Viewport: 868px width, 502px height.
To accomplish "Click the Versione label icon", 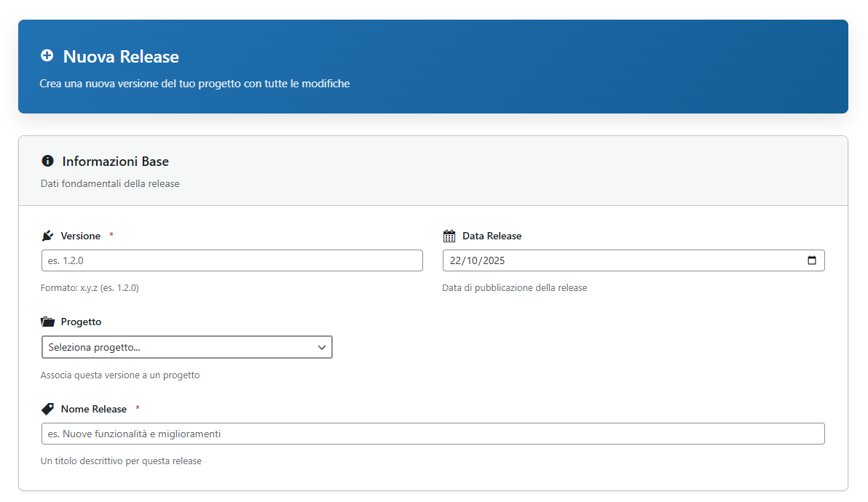I will [47, 236].
